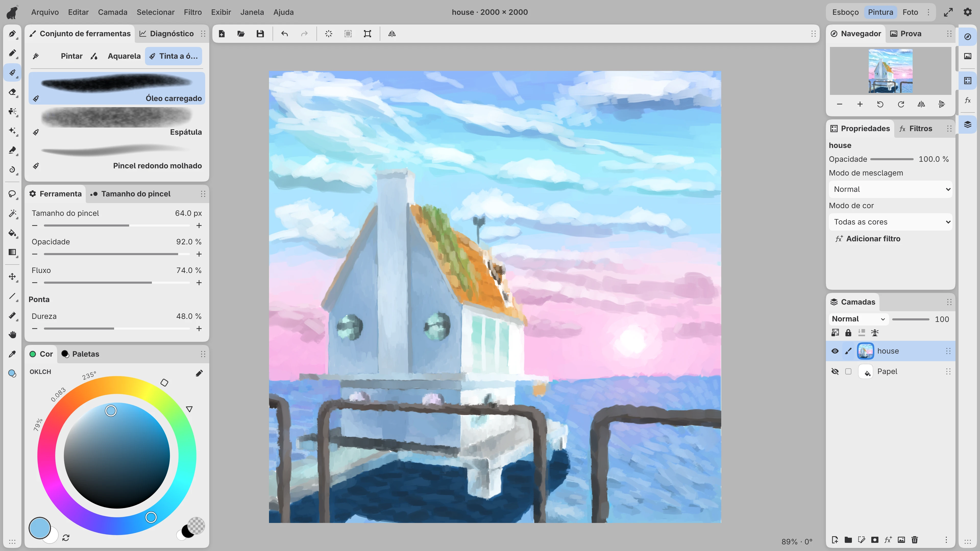
Task: Delete layer with trash icon
Action: 915,540
